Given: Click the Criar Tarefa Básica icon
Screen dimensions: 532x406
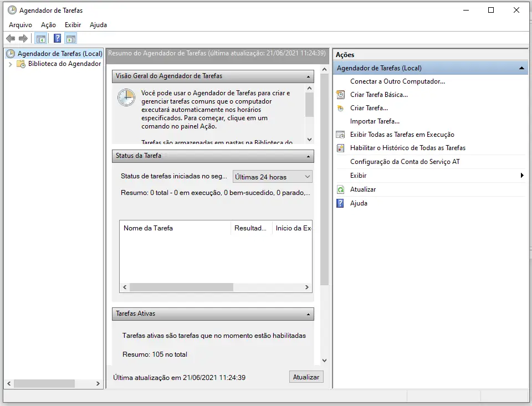Looking at the screenshot, I should click(x=340, y=95).
